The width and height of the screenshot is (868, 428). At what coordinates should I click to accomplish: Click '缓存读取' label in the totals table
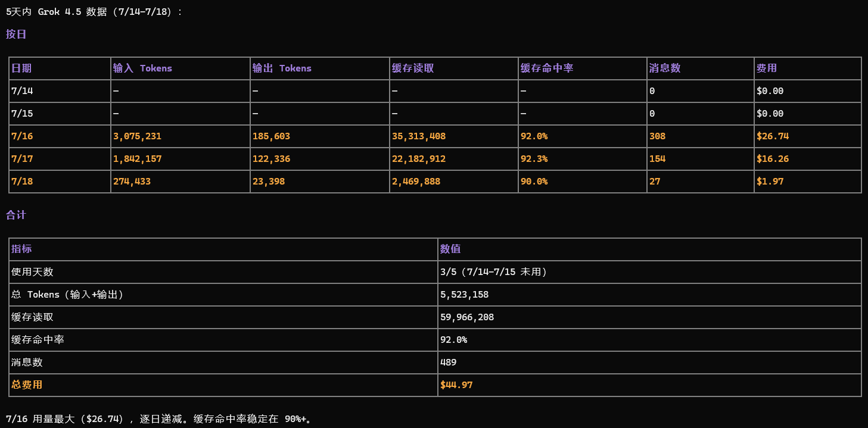(x=32, y=317)
